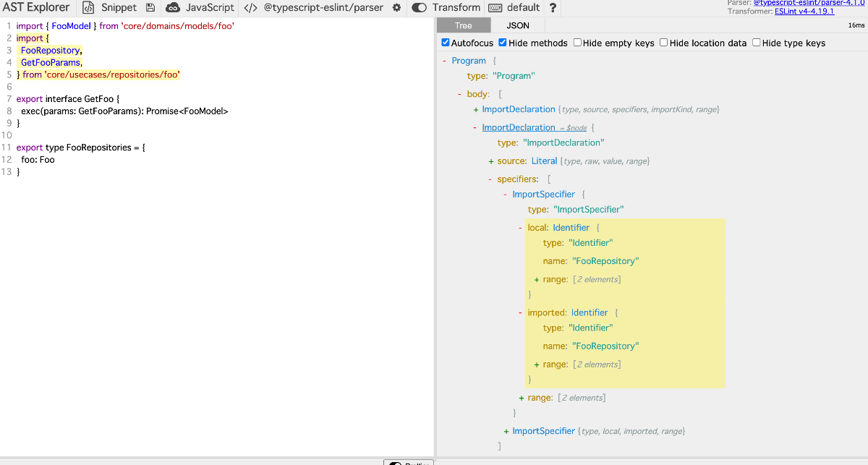Click the Program node name
This screenshot has width=868, height=465.
point(469,61)
